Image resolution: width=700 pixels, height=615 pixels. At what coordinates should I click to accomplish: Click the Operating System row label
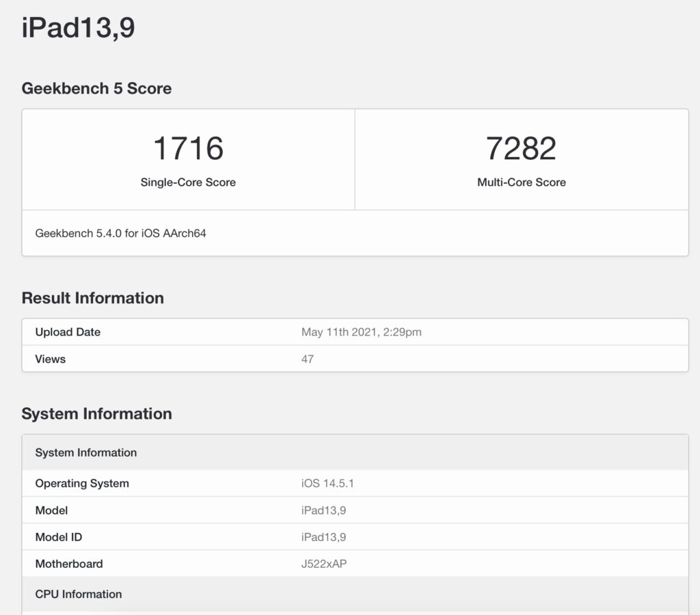point(82,483)
